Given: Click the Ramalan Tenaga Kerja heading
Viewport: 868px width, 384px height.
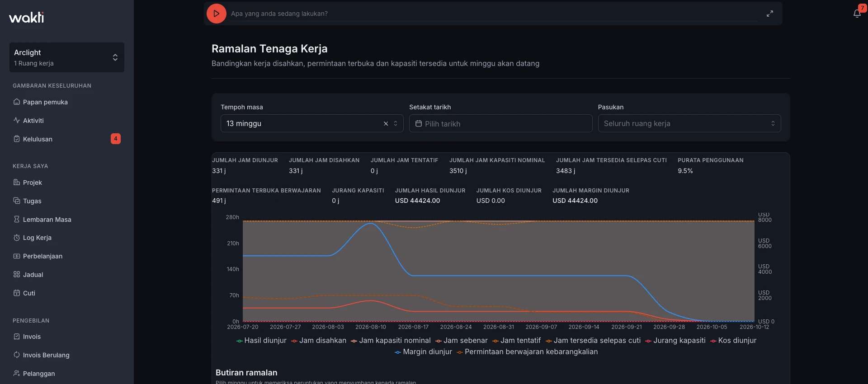Looking at the screenshot, I should [x=269, y=49].
